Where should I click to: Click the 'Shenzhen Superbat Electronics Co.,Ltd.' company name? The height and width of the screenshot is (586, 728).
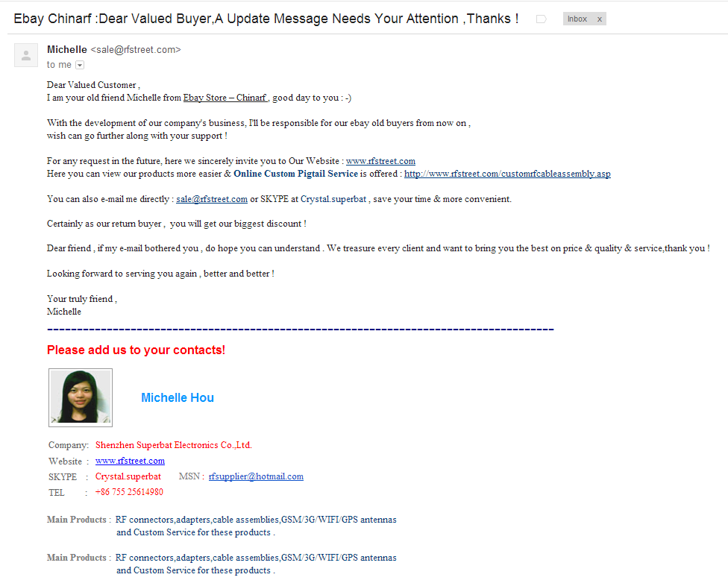pyautogui.click(x=174, y=445)
